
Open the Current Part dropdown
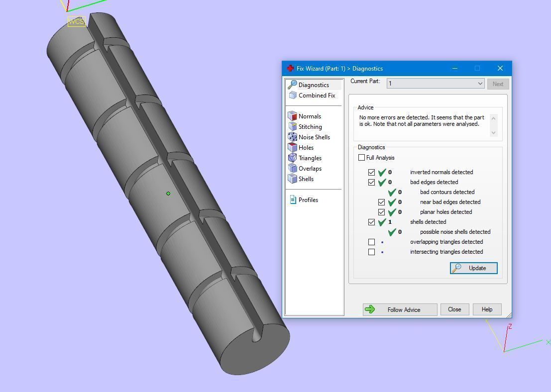[436, 84]
